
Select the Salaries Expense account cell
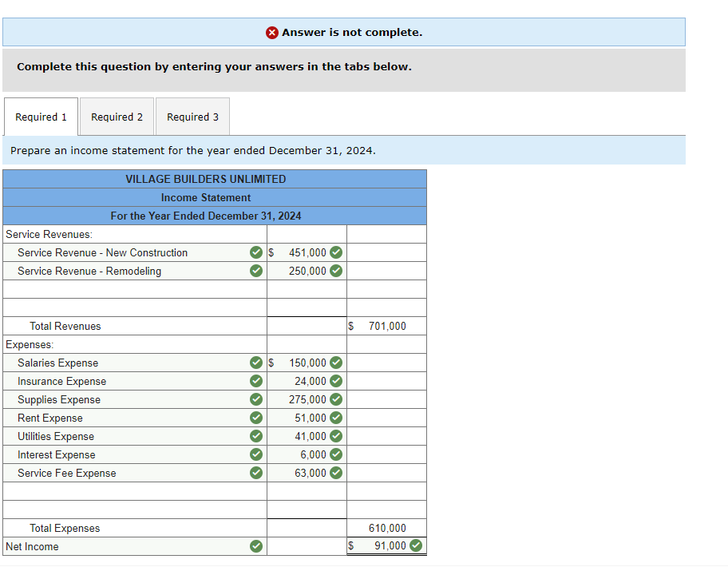135,363
